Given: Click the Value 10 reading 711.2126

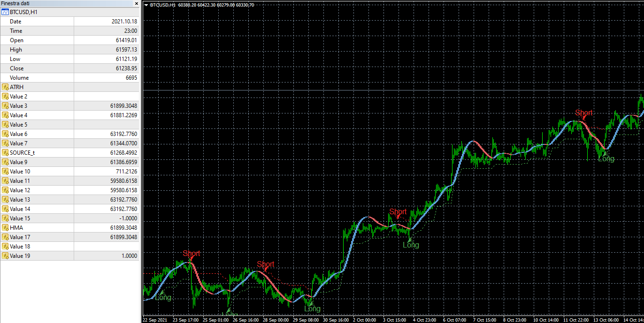Looking at the screenshot, I should click(126, 172).
